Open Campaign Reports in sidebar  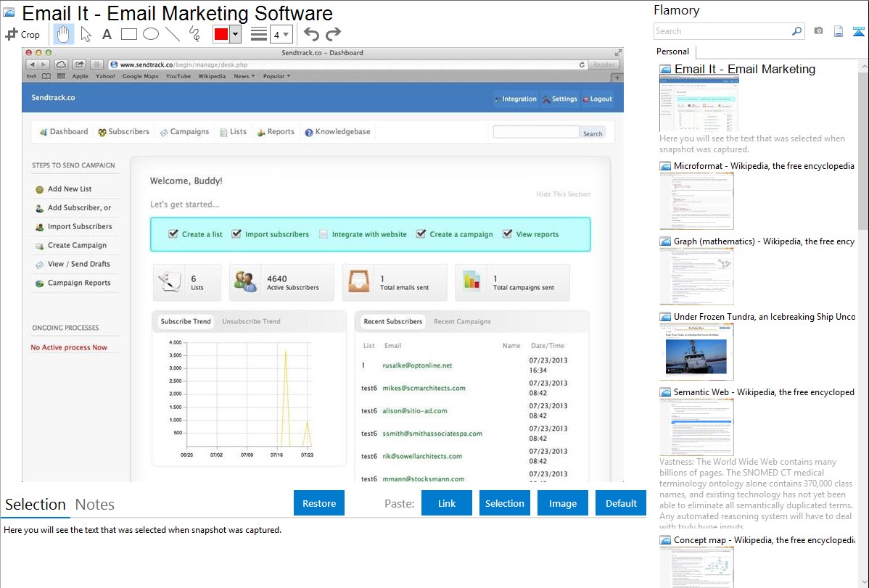click(x=78, y=283)
